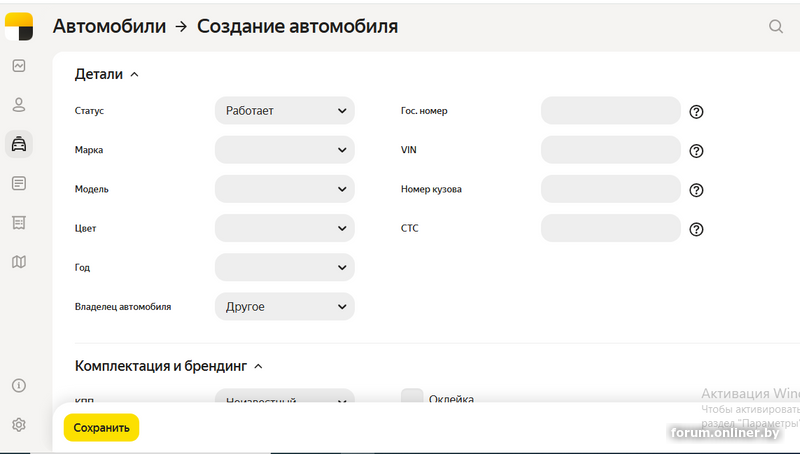Open the orders list sidebar icon
This screenshot has height=454, width=800.
[x=18, y=183]
